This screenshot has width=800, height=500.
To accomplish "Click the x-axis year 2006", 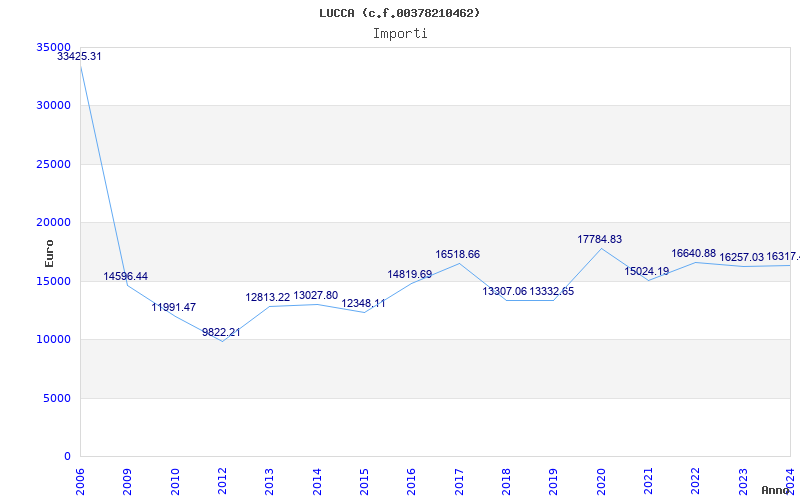I will (80, 481).
